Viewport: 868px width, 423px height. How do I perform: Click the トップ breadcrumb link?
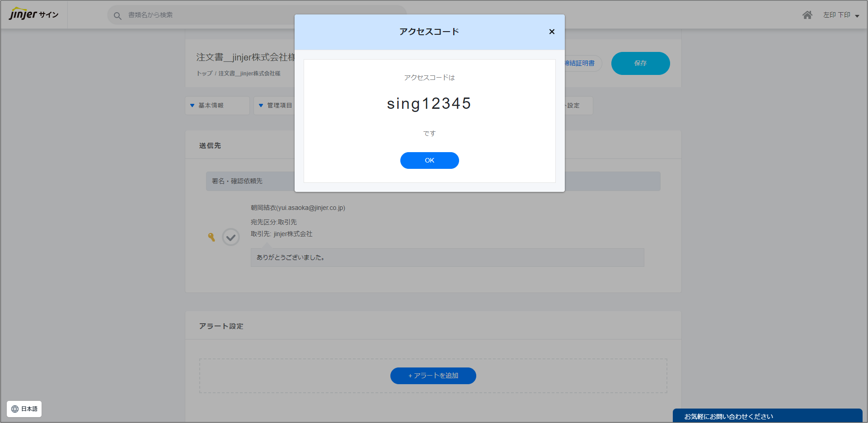204,74
